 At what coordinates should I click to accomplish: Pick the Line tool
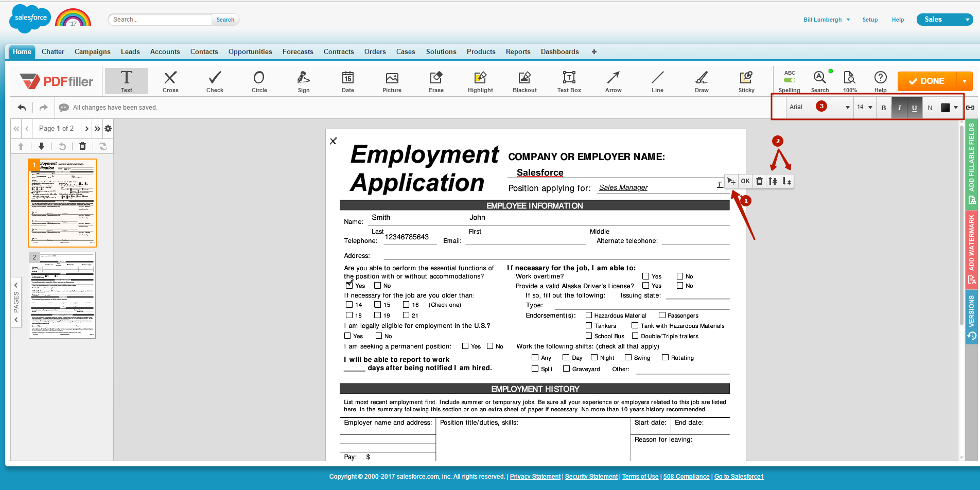657,81
